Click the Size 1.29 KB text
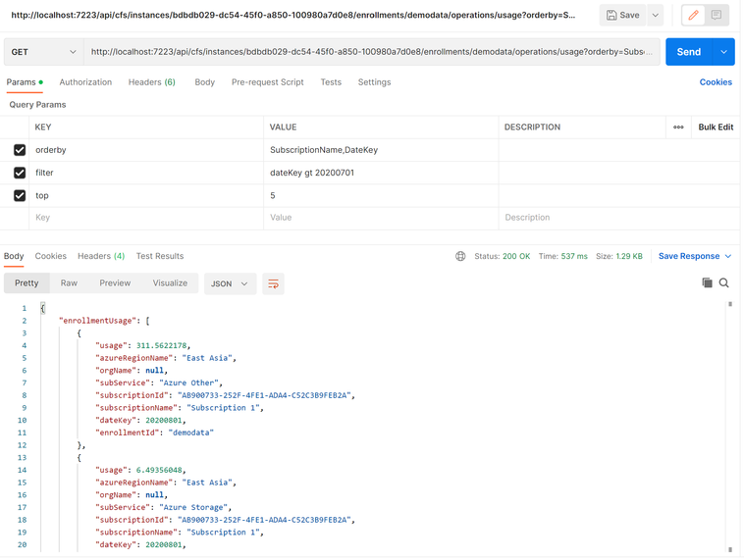744x560 pixels. click(619, 256)
